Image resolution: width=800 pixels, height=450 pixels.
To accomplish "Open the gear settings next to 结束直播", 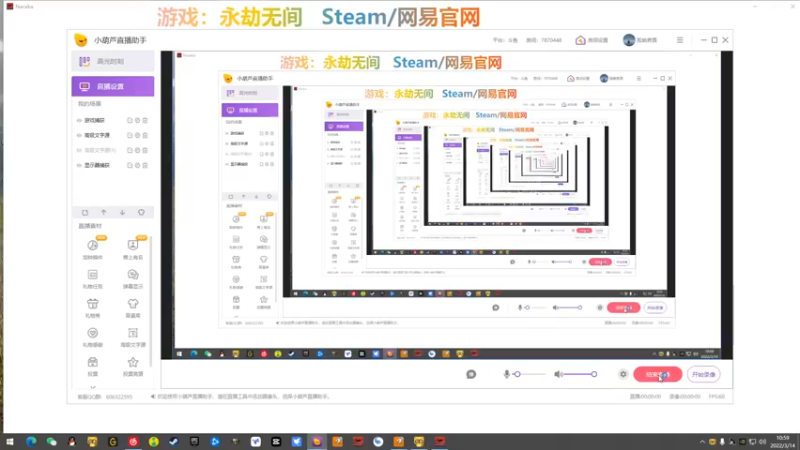I will pyautogui.click(x=623, y=374).
